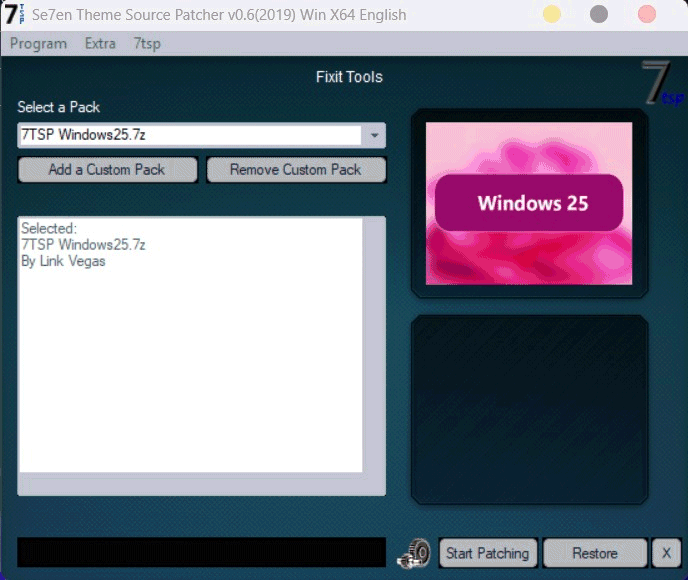Click Add a Custom Pack button
Screen dimensions: 688x580
pos(108,169)
